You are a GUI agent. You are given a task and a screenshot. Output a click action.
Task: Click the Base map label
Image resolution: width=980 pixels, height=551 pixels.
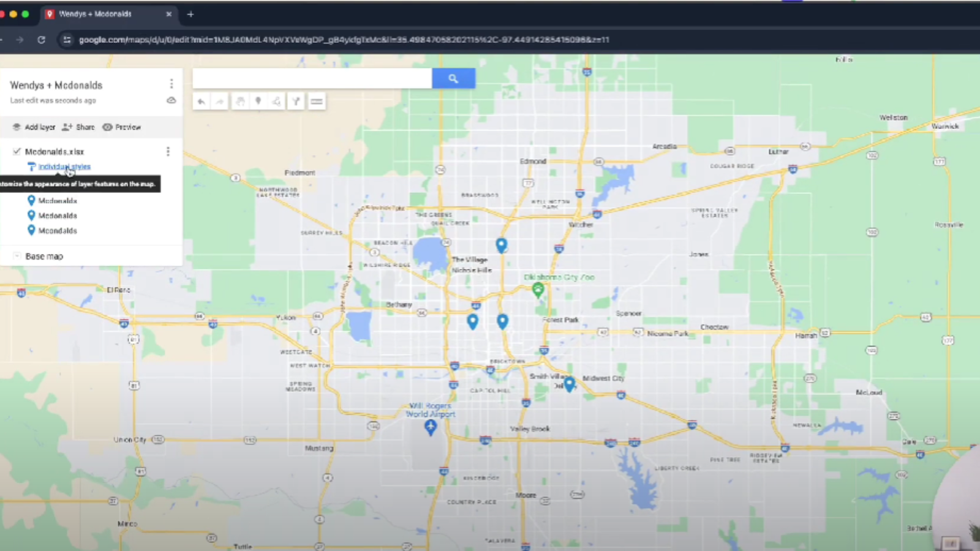click(44, 257)
